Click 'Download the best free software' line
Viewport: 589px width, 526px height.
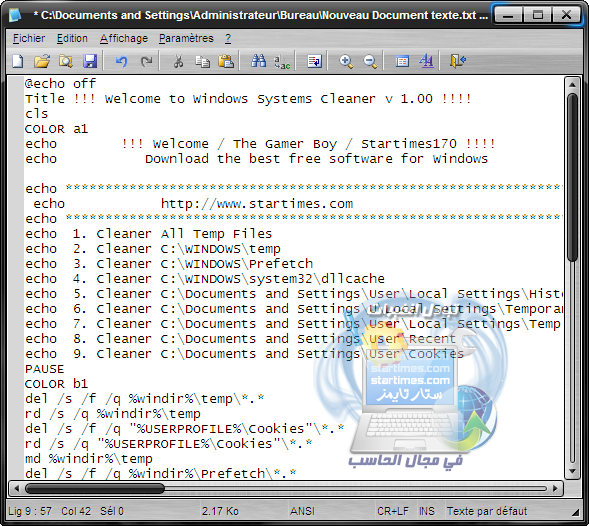pyautogui.click(x=316, y=159)
